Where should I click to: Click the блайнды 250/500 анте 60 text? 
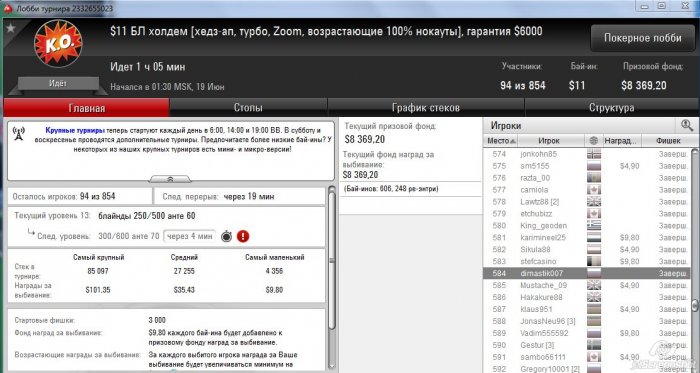(x=147, y=216)
